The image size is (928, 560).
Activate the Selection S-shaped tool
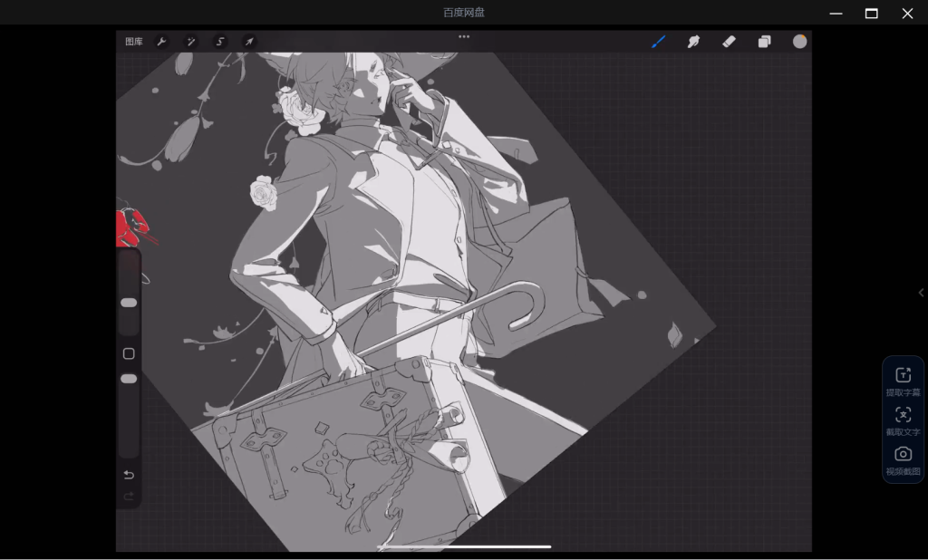pos(220,42)
